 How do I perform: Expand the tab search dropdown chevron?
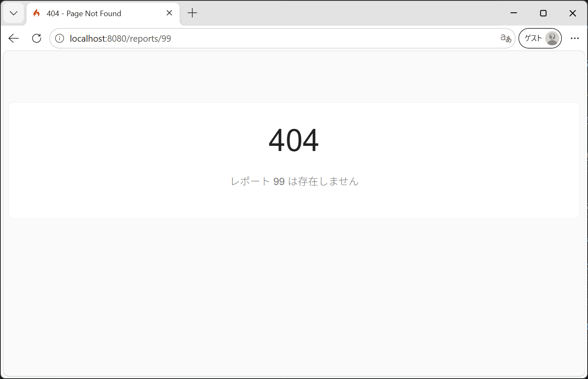(14, 13)
